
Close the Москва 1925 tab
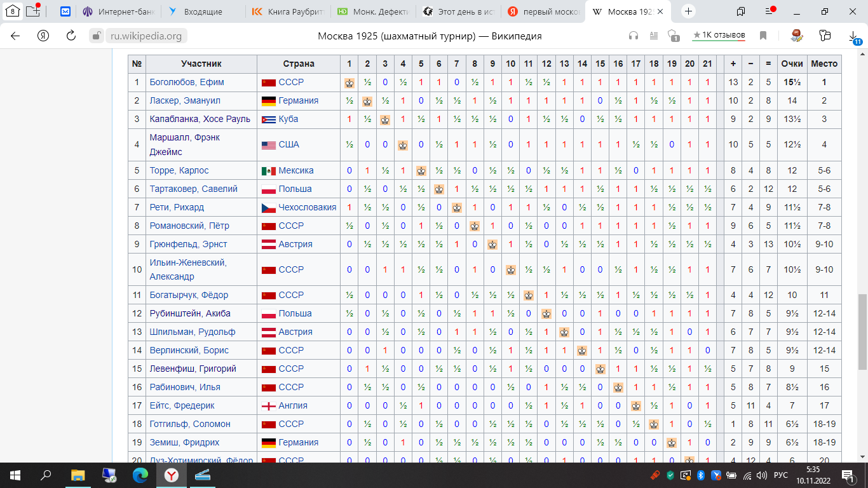(x=661, y=11)
